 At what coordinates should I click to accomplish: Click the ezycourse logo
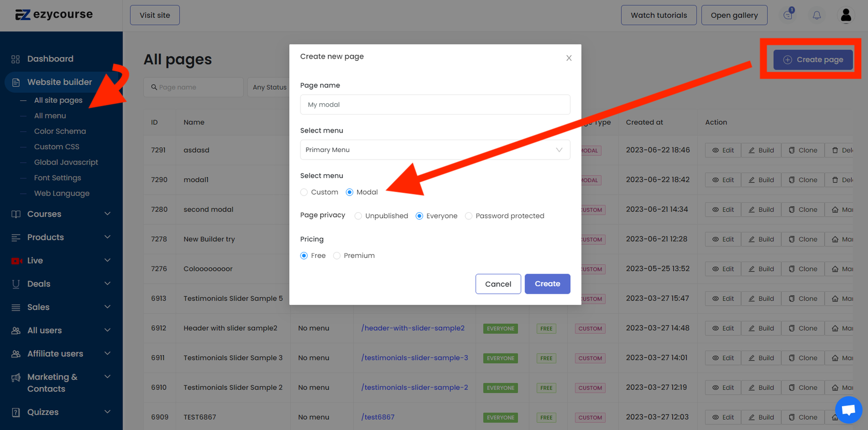(x=54, y=15)
